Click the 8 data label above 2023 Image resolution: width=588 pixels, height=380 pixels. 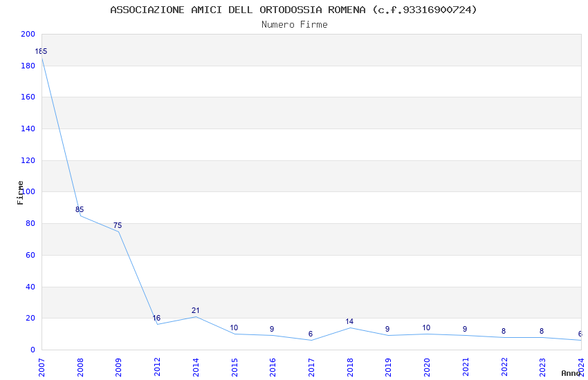click(542, 331)
